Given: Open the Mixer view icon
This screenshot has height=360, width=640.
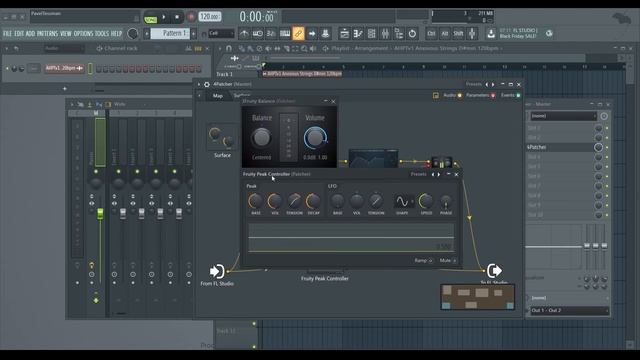Looking at the screenshot, I should (385, 34).
